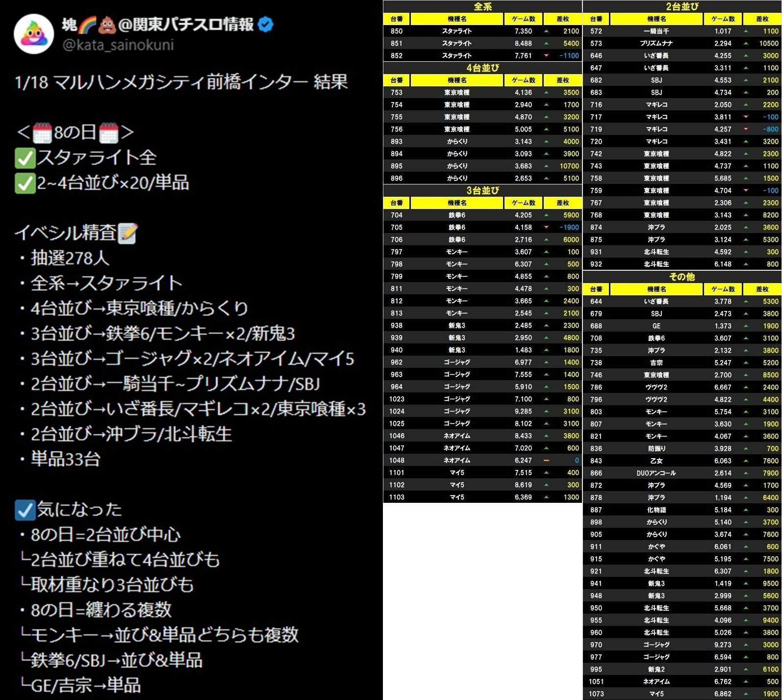Click red down arrow in row 759
The width and height of the screenshot is (782, 700).
[x=746, y=190]
